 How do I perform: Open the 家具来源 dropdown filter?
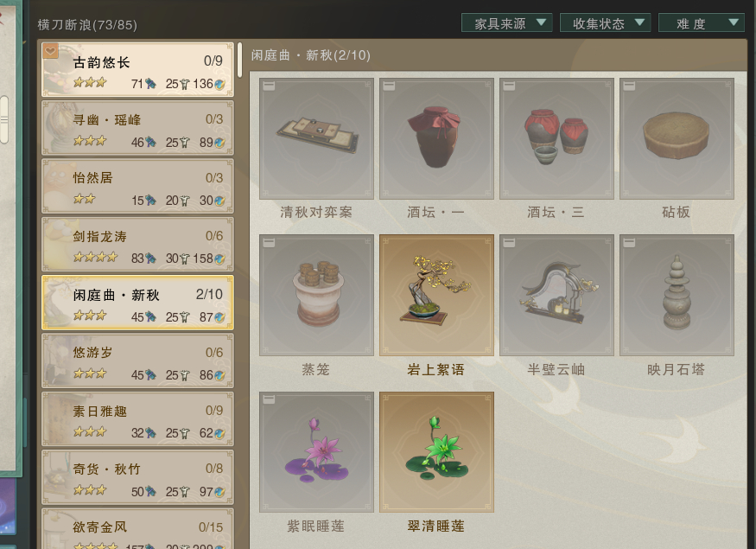click(x=506, y=23)
